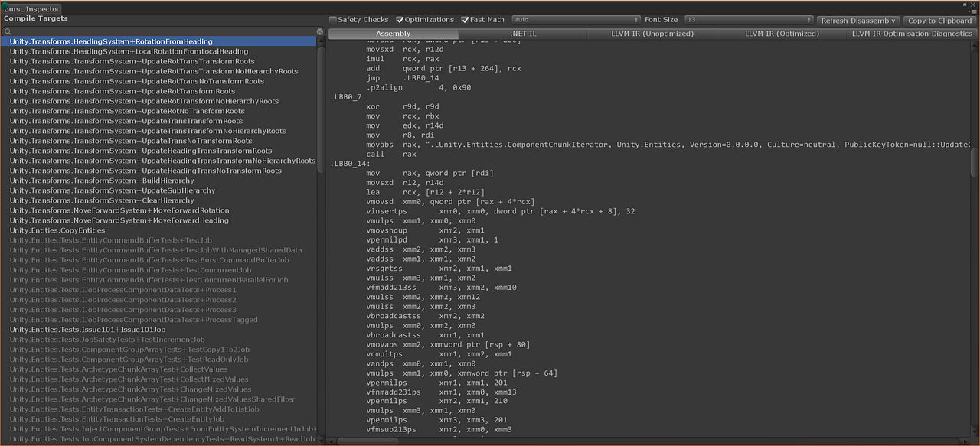Enable the Safety Checks checkbox
Image resolution: width=980 pixels, height=446 pixels.
pos(335,20)
